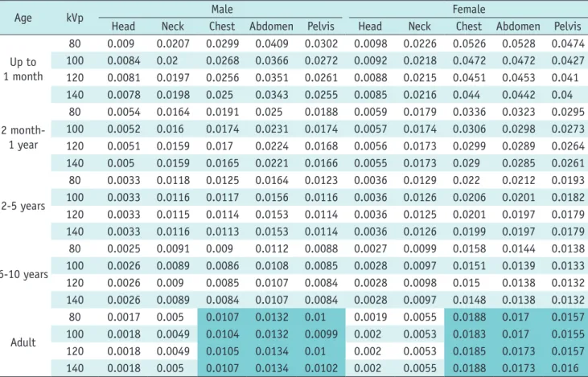This screenshot has width=588, height=377.
Task: Click the value 0.0117 in Male Chest
Action: 222,197
